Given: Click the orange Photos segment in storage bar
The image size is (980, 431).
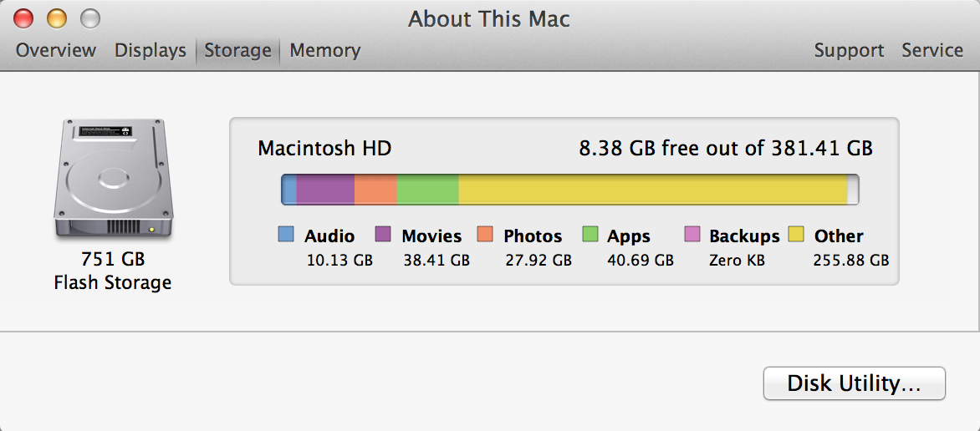Looking at the screenshot, I should point(375,189).
